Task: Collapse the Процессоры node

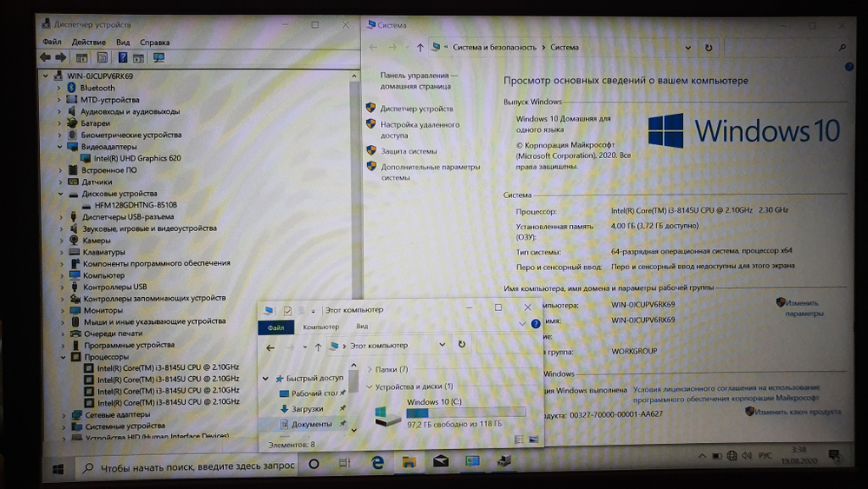Action: 63,357
